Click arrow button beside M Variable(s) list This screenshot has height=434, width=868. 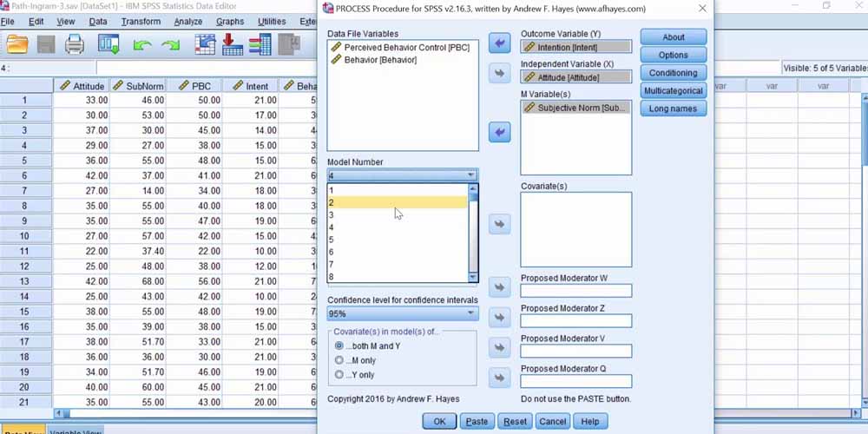499,132
